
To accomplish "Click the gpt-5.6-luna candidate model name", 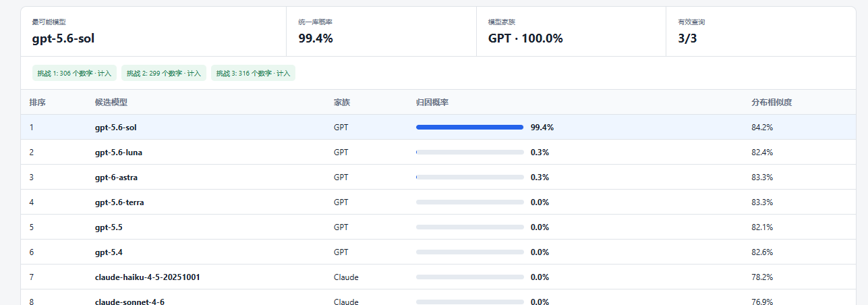I will click(x=119, y=152).
